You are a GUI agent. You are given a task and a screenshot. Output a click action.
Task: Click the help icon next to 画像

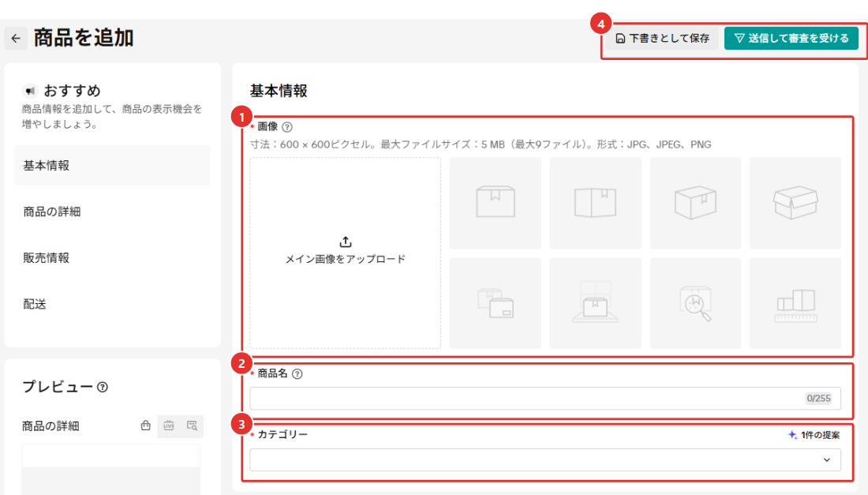[286, 127]
